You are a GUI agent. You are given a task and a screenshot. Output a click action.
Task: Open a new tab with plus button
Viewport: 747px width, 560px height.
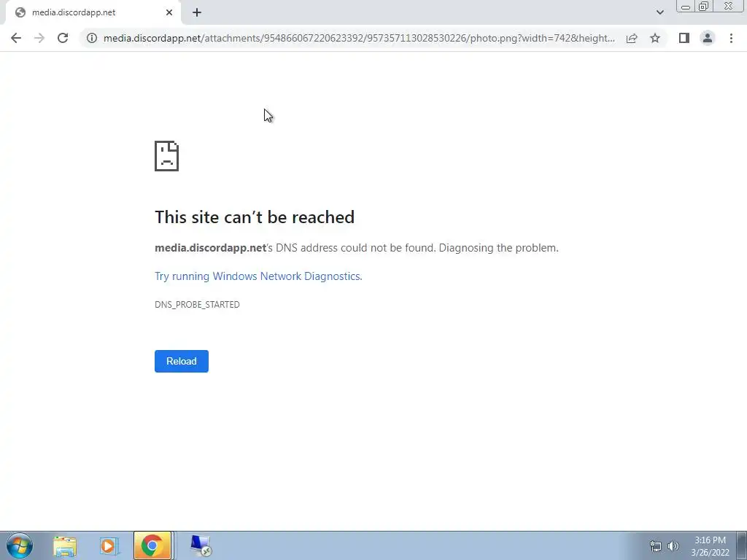197,13
